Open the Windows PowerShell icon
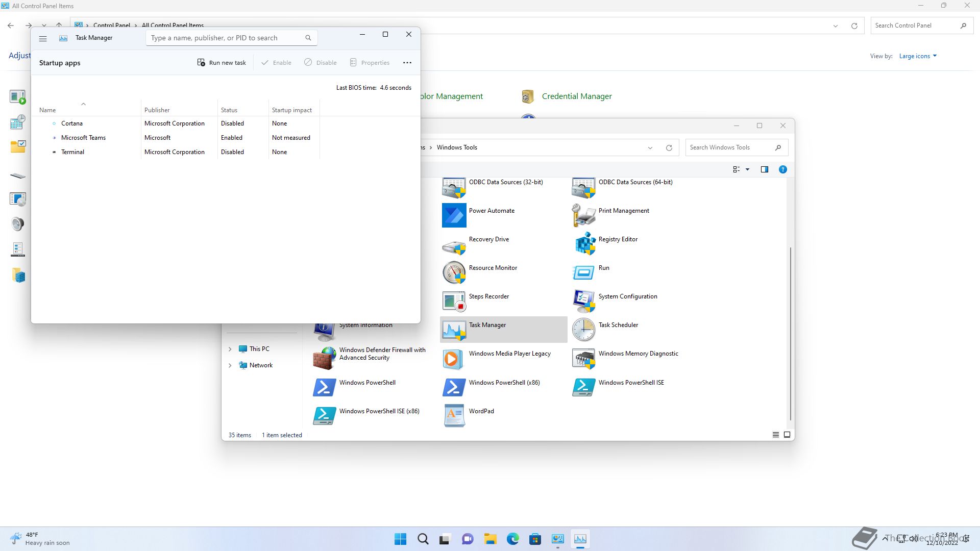Image resolution: width=980 pixels, height=551 pixels. (324, 387)
